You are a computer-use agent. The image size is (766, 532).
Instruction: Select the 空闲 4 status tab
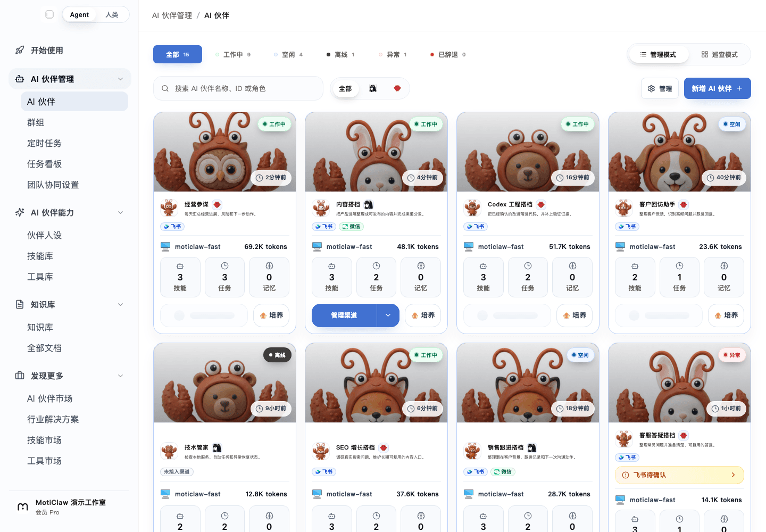288,54
